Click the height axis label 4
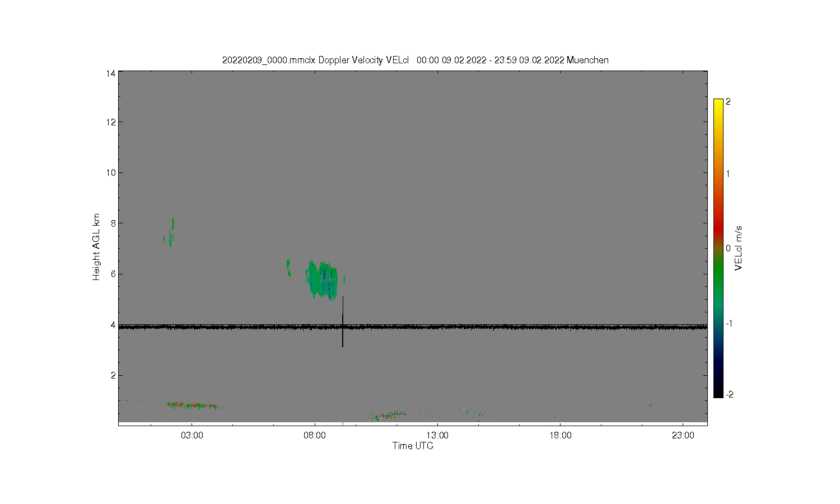This screenshot has height=504, width=840. coord(113,325)
